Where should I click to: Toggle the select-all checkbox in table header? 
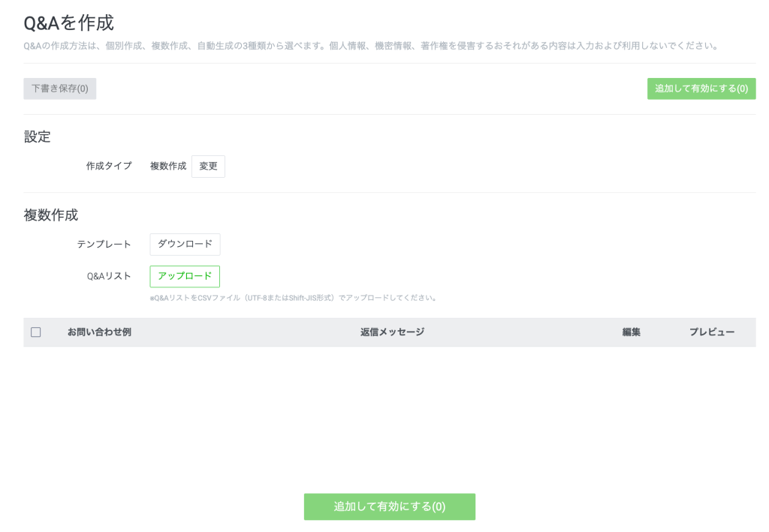36,331
